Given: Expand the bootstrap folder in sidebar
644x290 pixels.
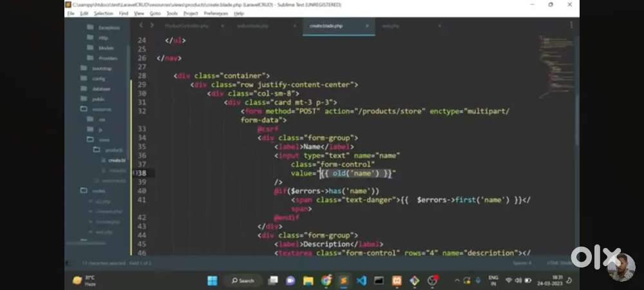Looking at the screenshot, I should pos(101,68).
